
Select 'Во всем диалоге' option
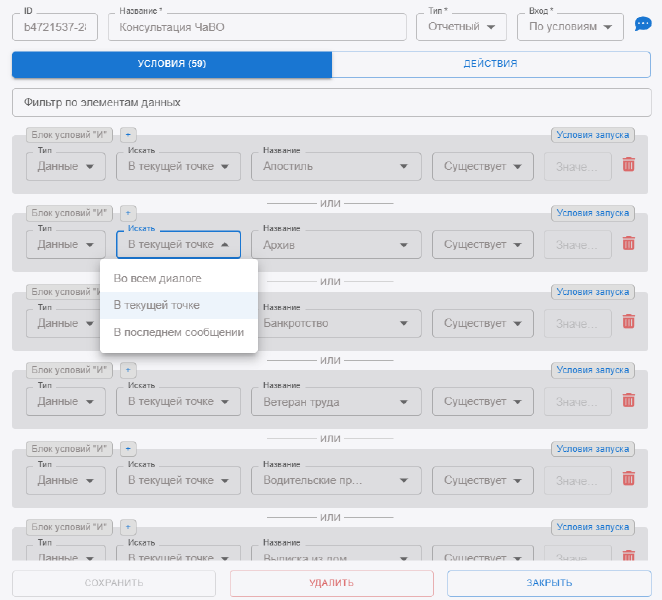pos(158,278)
